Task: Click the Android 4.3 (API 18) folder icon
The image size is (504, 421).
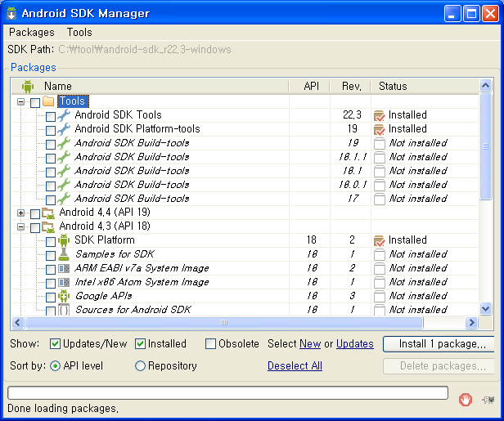Action: pyautogui.click(x=48, y=226)
